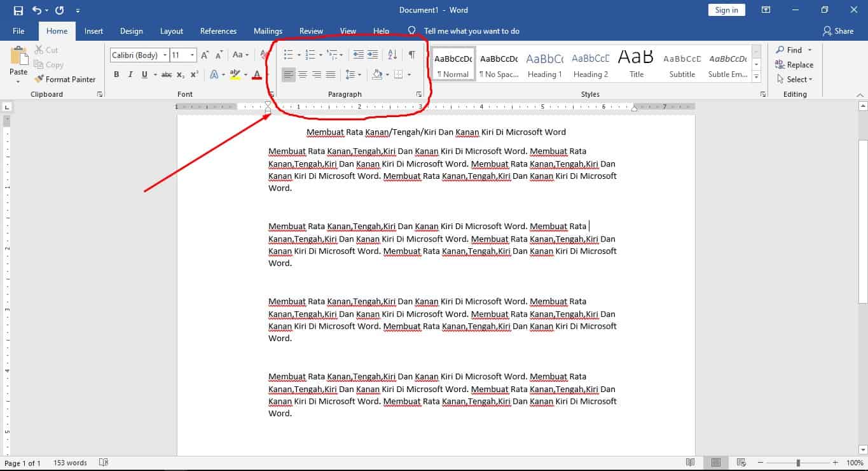The height and width of the screenshot is (471, 868).
Task: Apply bullet list formatting
Action: click(288, 55)
